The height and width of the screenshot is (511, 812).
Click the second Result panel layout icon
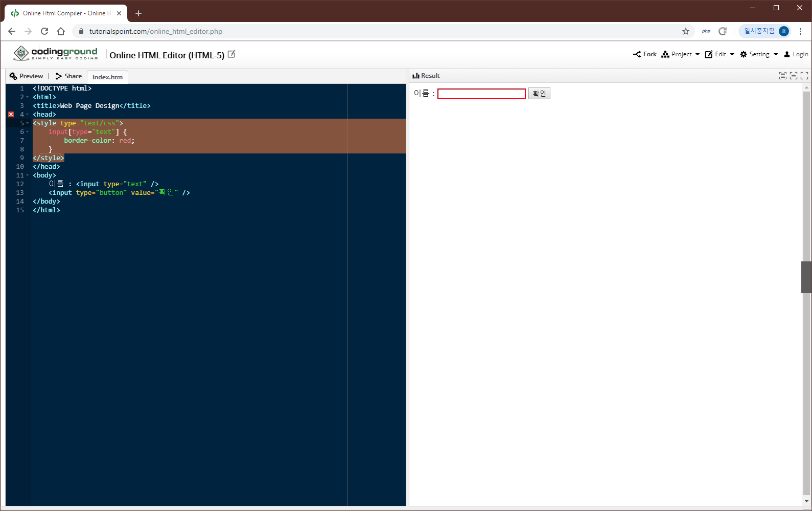point(794,76)
